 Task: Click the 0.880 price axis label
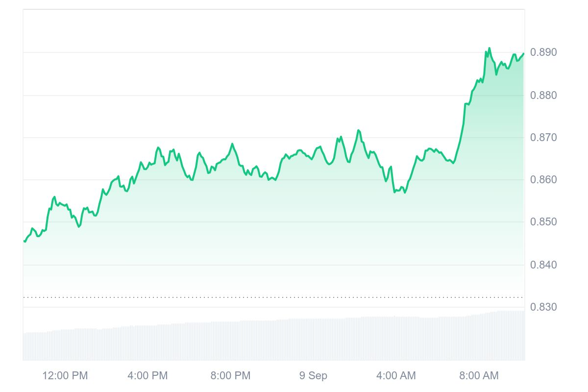pyautogui.click(x=543, y=95)
